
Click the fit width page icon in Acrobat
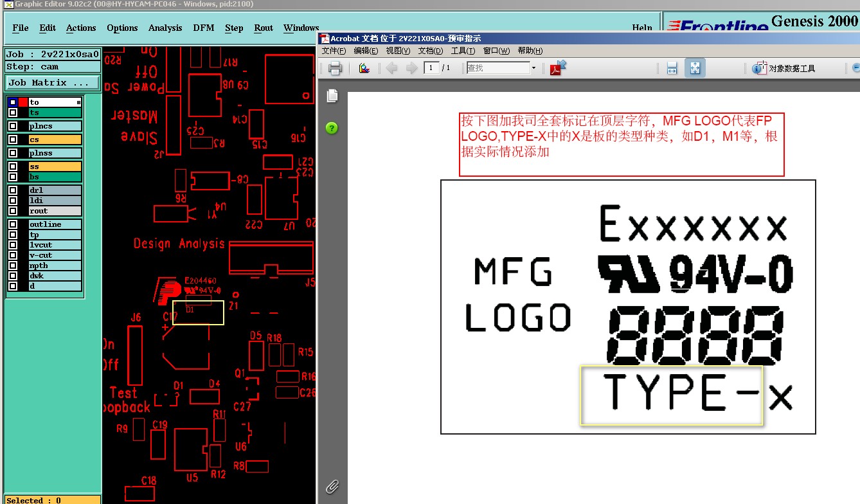[672, 68]
